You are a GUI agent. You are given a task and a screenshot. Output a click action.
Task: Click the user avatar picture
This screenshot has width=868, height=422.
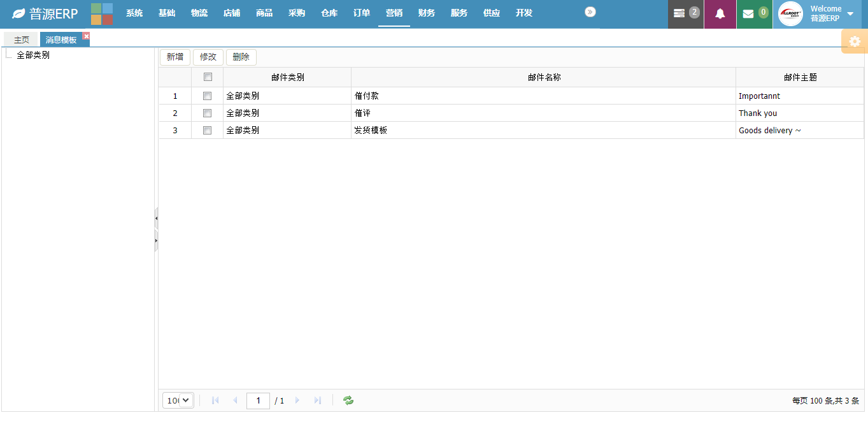790,13
